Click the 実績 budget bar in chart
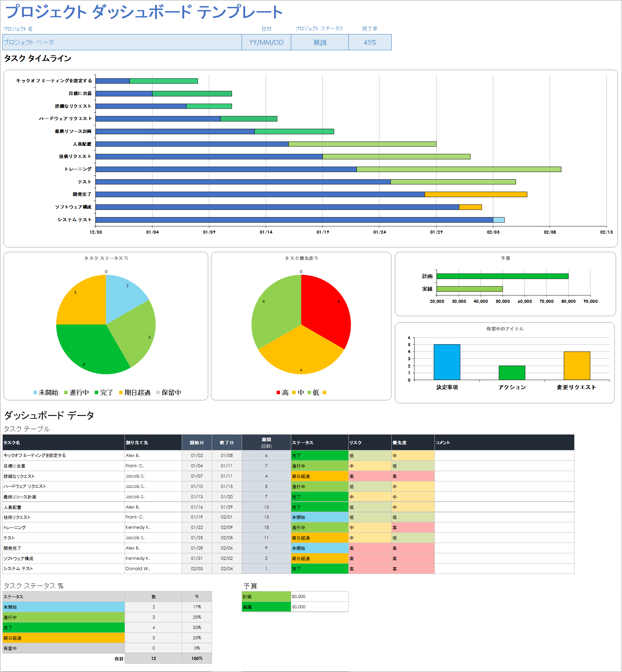622x672 pixels. (x=470, y=289)
